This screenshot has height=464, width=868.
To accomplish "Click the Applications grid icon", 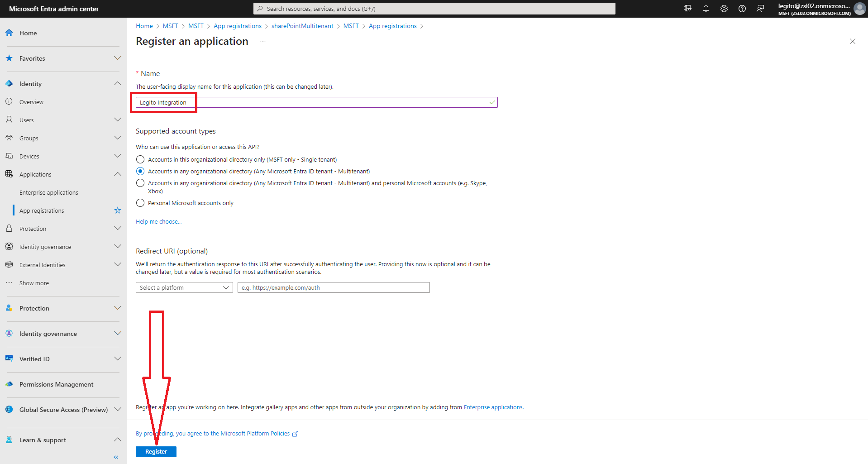I will tap(9, 174).
